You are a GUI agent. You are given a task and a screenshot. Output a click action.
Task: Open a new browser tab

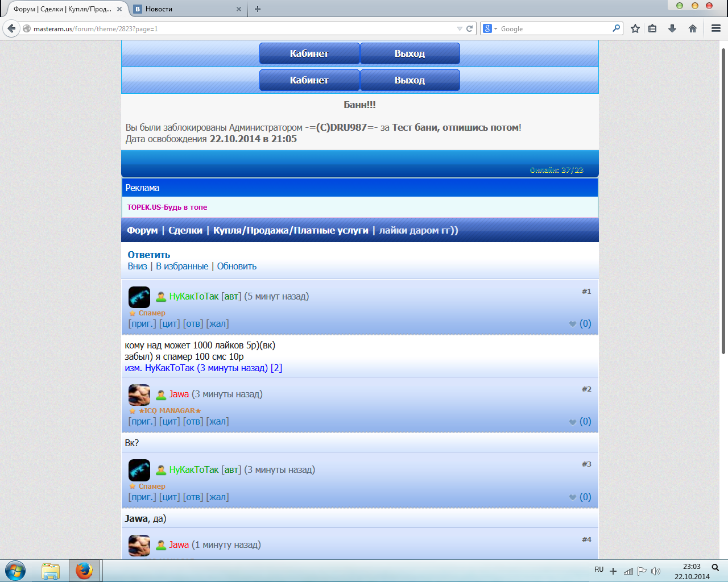pyautogui.click(x=258, y=9)
